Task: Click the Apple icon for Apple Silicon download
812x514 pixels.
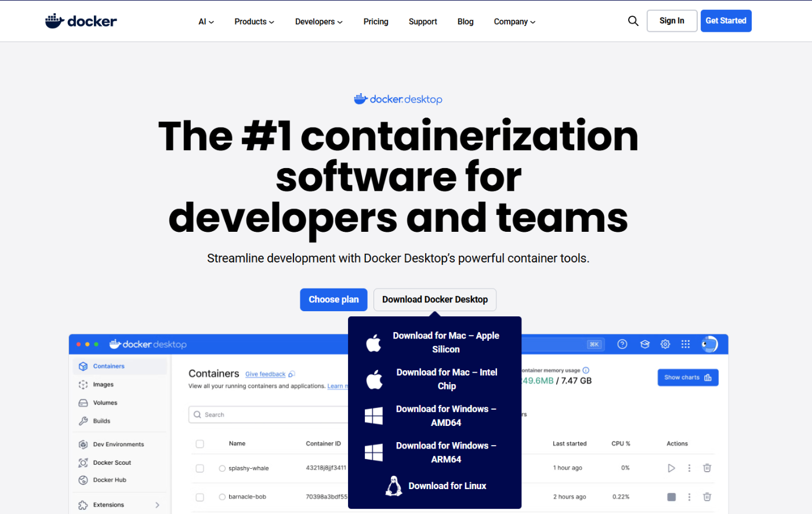Action: [x=374, y=343]
